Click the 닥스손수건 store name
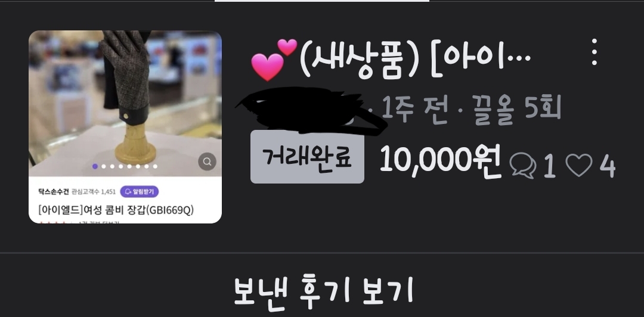The width and height of the screenshot is (644, 317). click(x=54, y=192)
